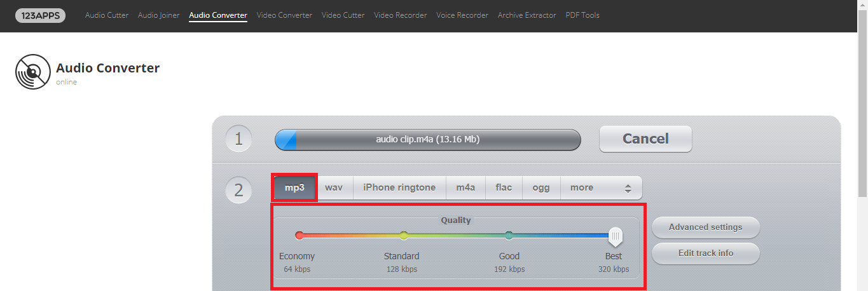Viewport: 868px width, 291px height.
Task: Click the Audio Converter page heading
Action: coord(107,68)
